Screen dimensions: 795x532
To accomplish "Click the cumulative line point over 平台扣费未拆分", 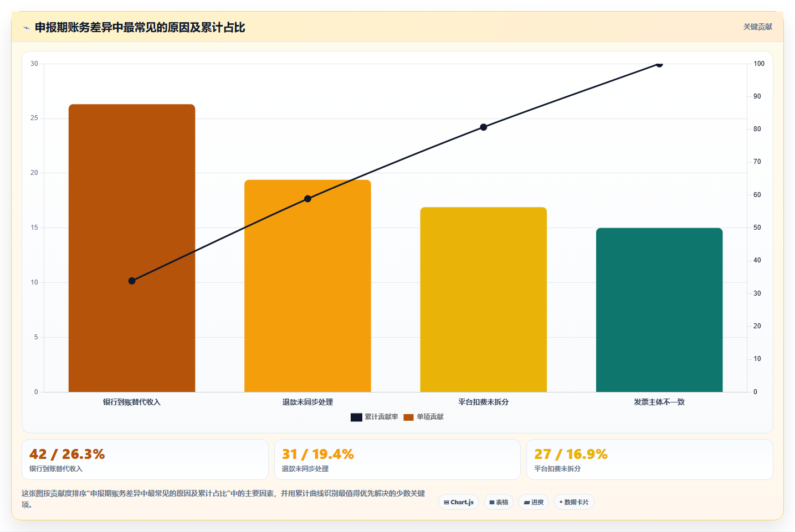I will click(x=484, y=127).
